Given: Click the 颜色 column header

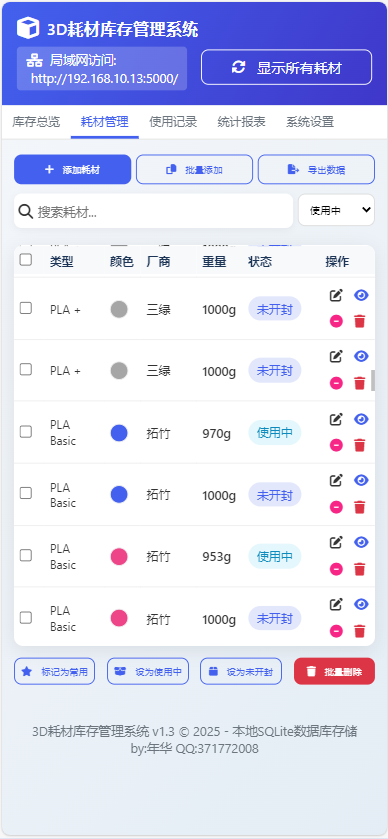Looking at the screenshot, I should 121,261.
